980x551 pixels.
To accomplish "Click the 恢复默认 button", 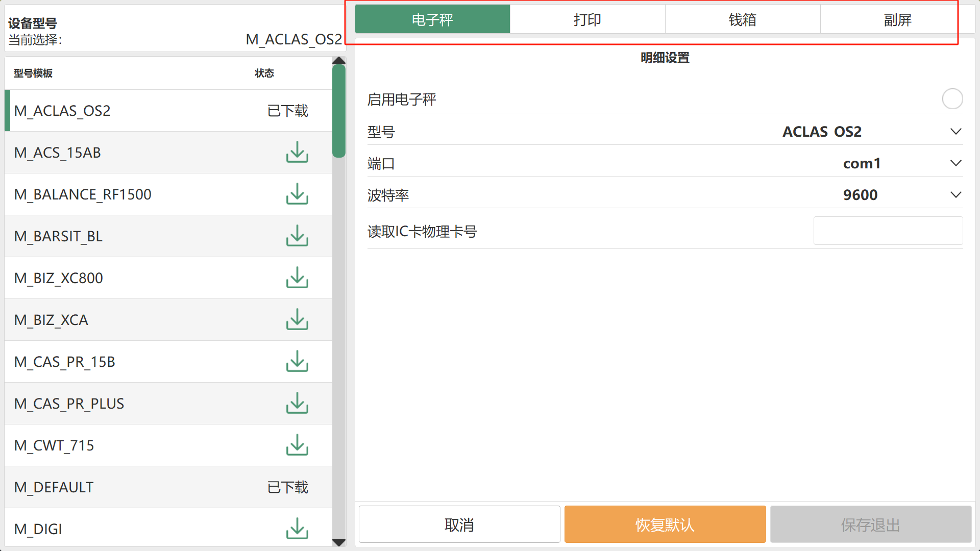I will pos(665,524).
